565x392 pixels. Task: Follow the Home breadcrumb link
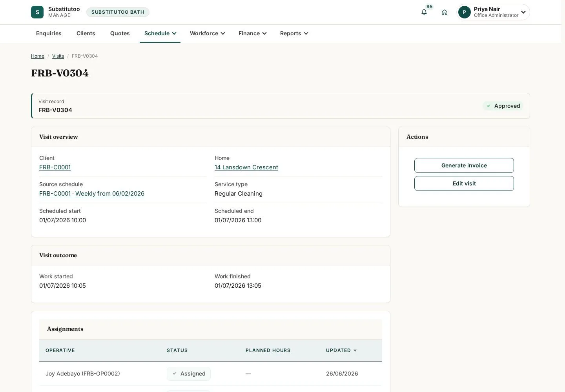click(38, 56)
